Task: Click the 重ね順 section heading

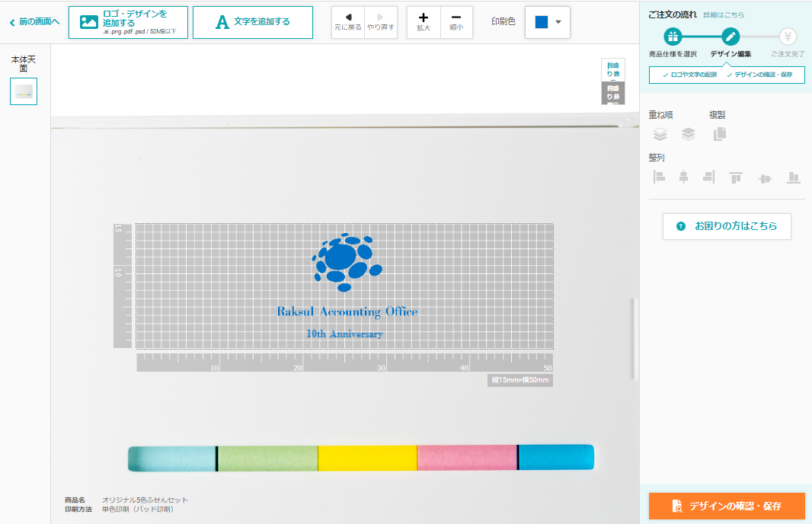Action: pos(660,115)
